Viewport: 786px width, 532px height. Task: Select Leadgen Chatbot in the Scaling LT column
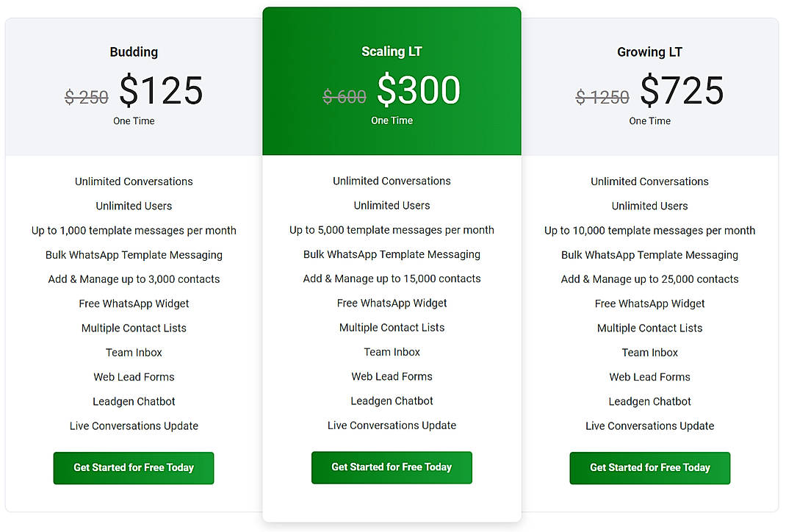click(x=392, y=400)
